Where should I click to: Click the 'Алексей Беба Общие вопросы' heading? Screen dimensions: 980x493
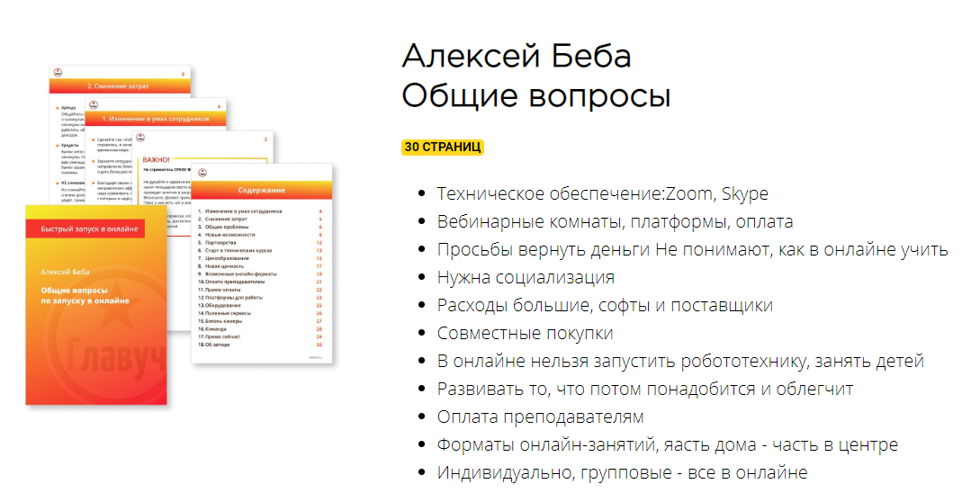point(535,76)
